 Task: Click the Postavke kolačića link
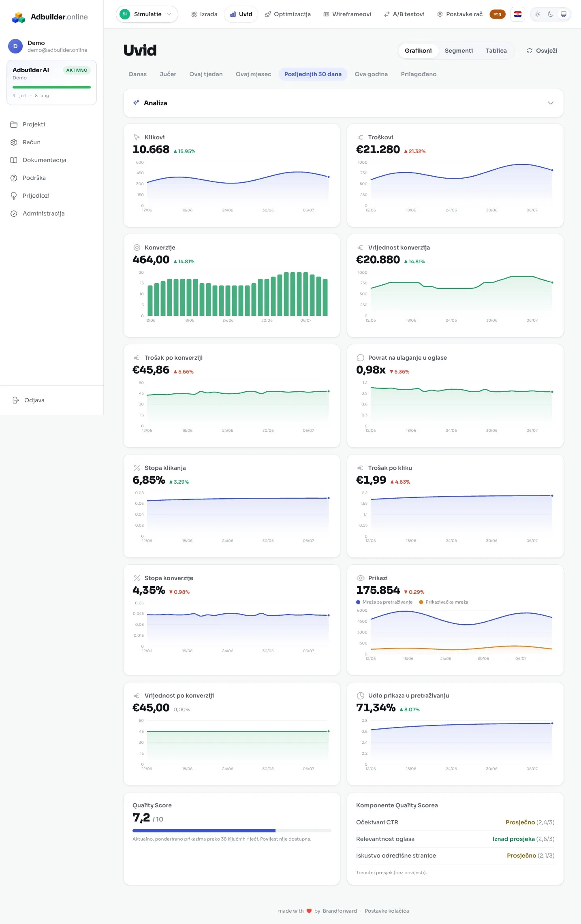pyautogui.click(x=387, y=911)
